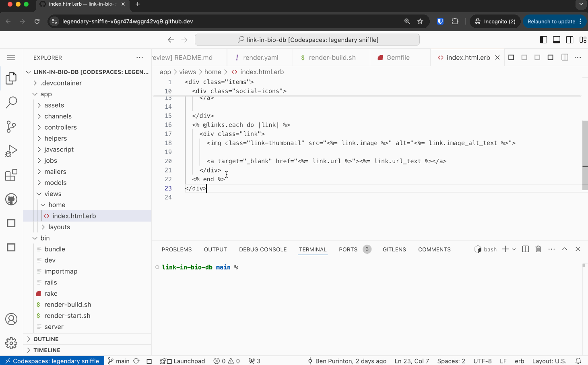The height and width of the screenshot is (365, 588).
Task: Expand the controllers folder
Action: [x=87, y=127]
